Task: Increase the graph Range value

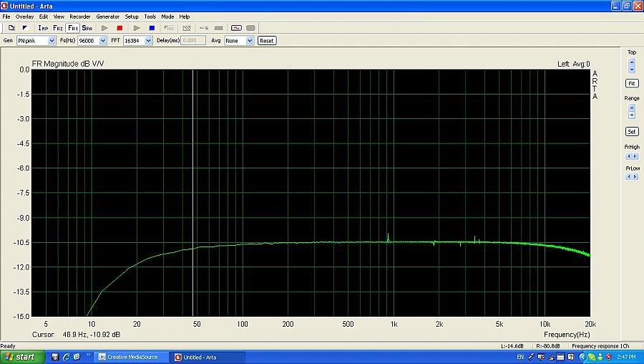Action: pyautogui.click(x=632, y=107)
